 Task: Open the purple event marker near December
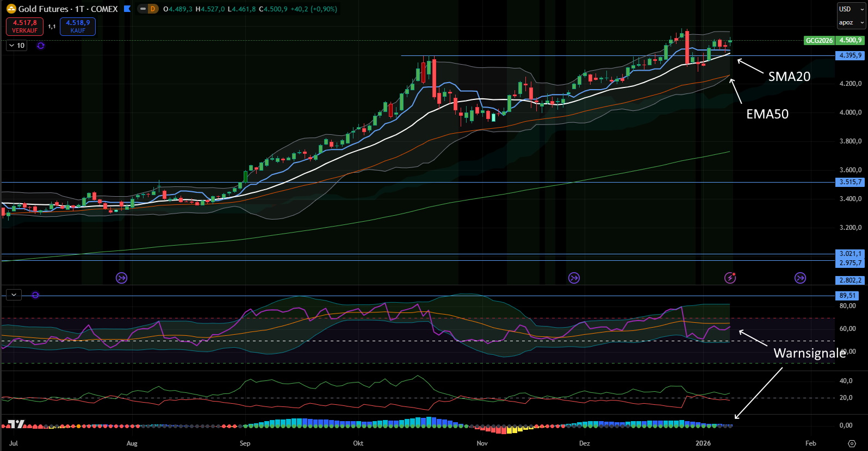click(x=574, y=278)
